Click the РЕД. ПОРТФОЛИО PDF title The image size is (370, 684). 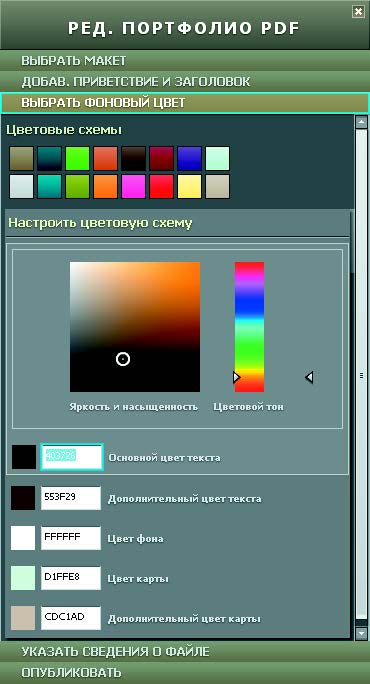(x=184, y=29)
